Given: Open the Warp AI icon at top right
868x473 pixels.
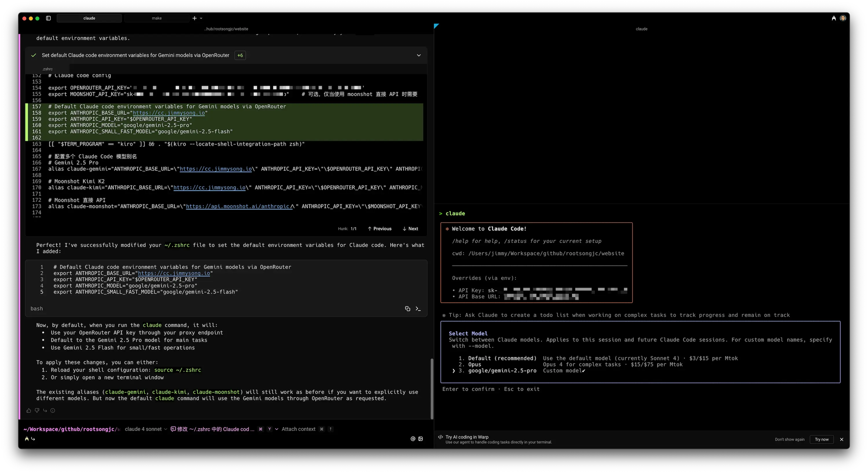Looking at the screenshot, I should 834,18.
